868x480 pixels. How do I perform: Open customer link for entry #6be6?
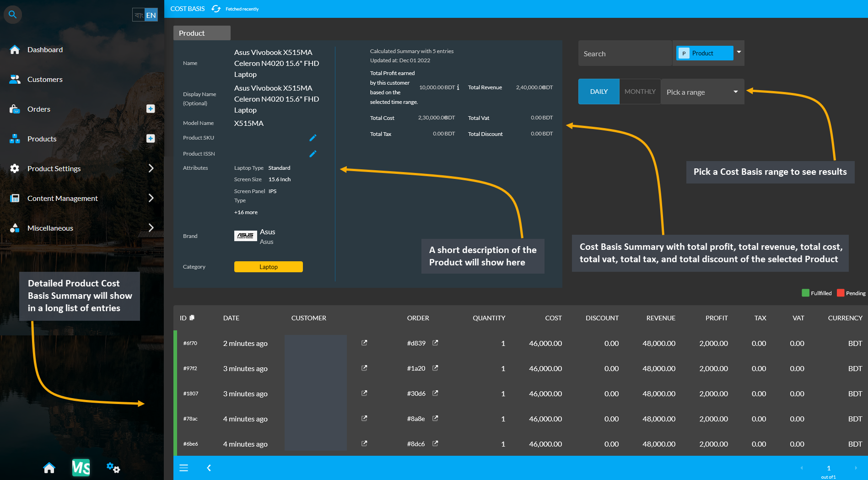point(364,443)
